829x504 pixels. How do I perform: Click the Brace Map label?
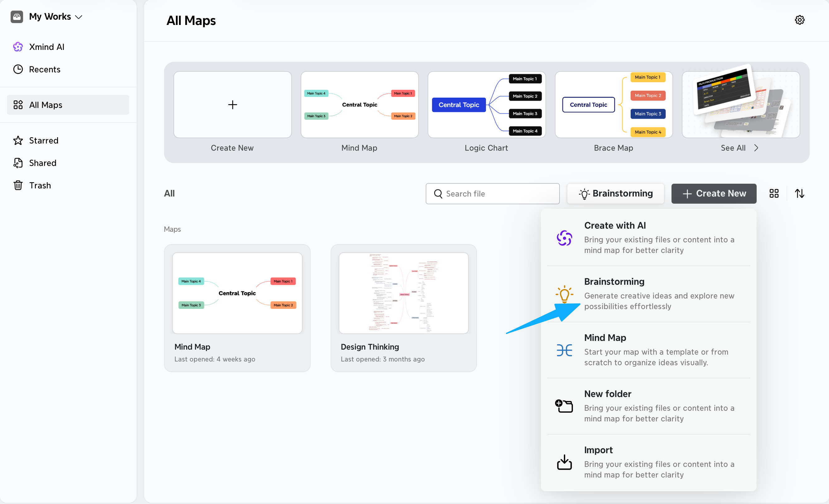(613, 148)
